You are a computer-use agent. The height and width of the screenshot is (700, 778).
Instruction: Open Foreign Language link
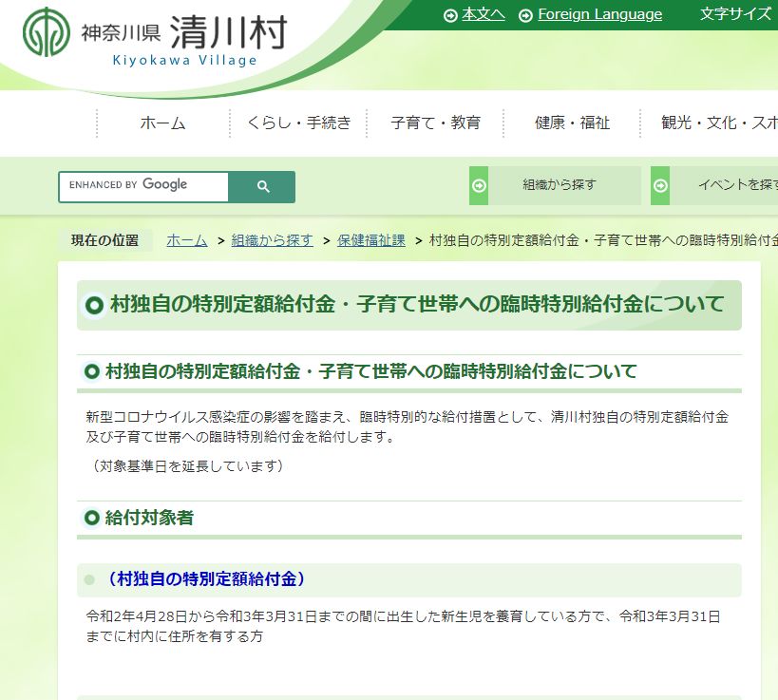pyautogui.click(x=599, y=14)
